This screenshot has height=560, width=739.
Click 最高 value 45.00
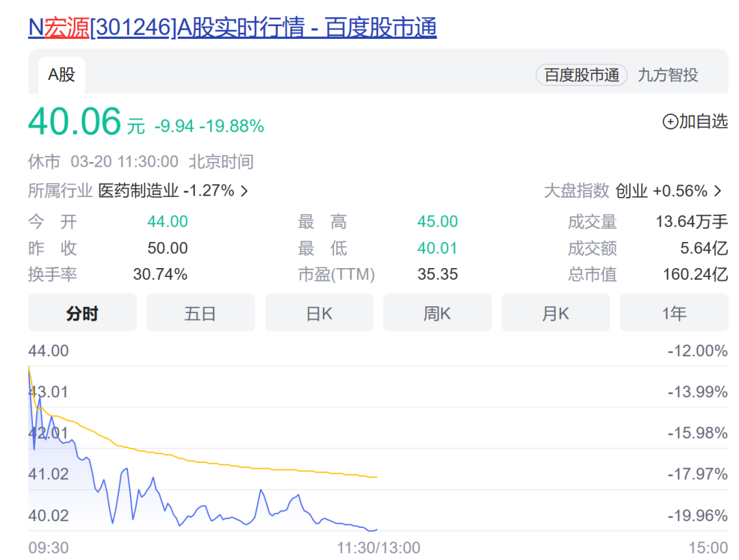tap(437, 222)
